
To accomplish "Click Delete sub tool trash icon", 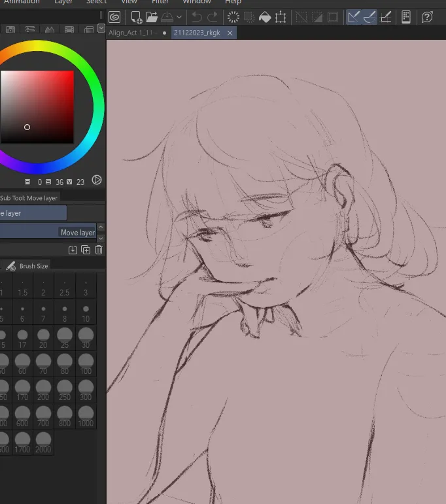I will (99, 250).
